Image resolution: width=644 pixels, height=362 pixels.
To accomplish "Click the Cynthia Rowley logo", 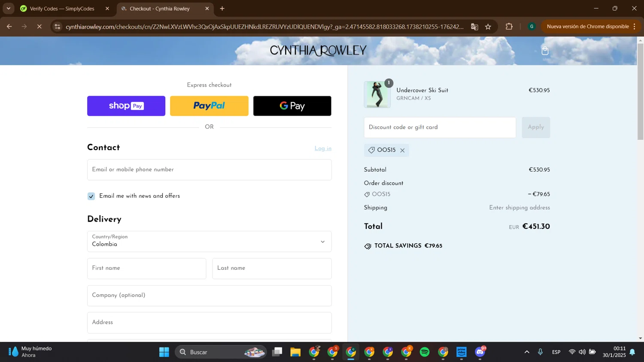I will 318,51.
